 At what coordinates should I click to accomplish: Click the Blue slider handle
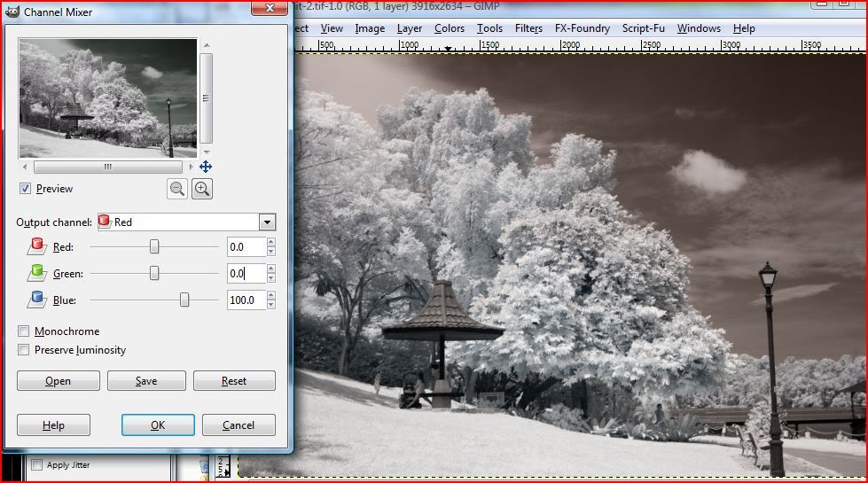(x=184, y=300)
